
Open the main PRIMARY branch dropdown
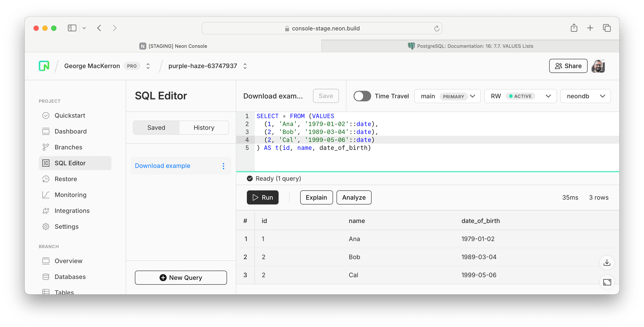point(447,96)
